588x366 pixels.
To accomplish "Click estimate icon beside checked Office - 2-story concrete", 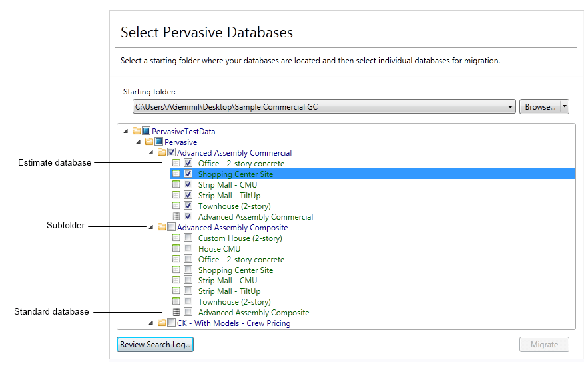I will [x=176, y=163].
